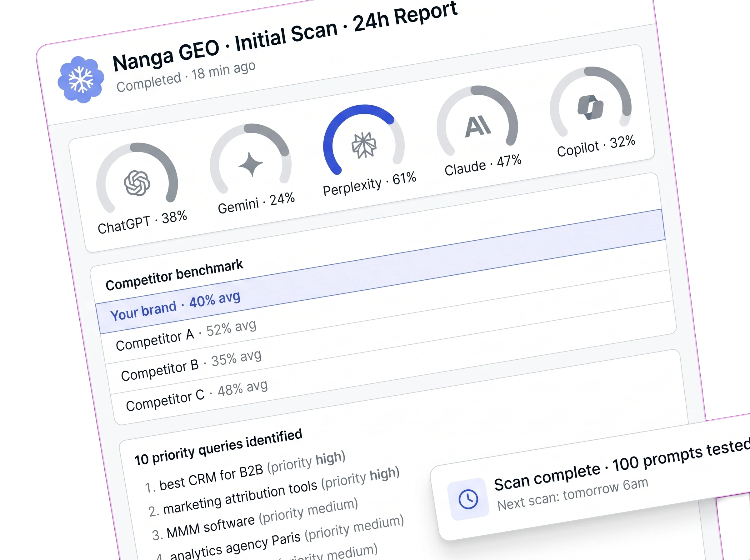Click the ChatGPT logo icon in gauge
The height and width of the screenshot is (560, 750).
tap(137, 183)
